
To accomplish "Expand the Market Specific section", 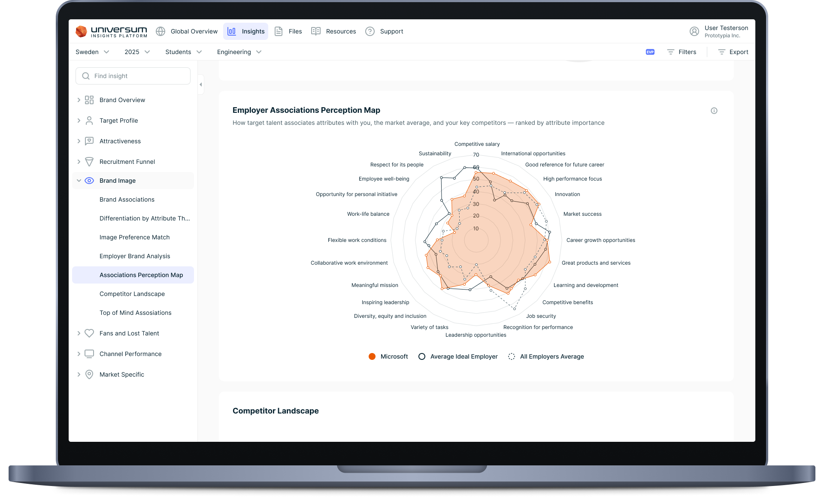I will 79,374.
